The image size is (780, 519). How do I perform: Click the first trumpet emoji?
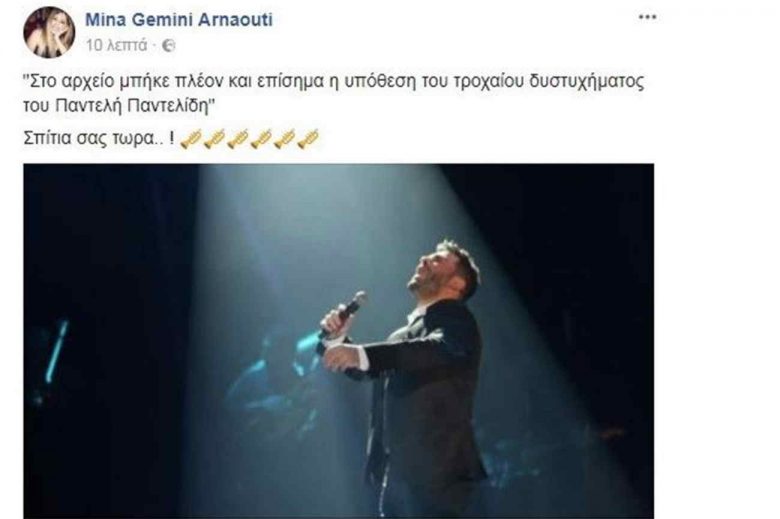point(191,139)
